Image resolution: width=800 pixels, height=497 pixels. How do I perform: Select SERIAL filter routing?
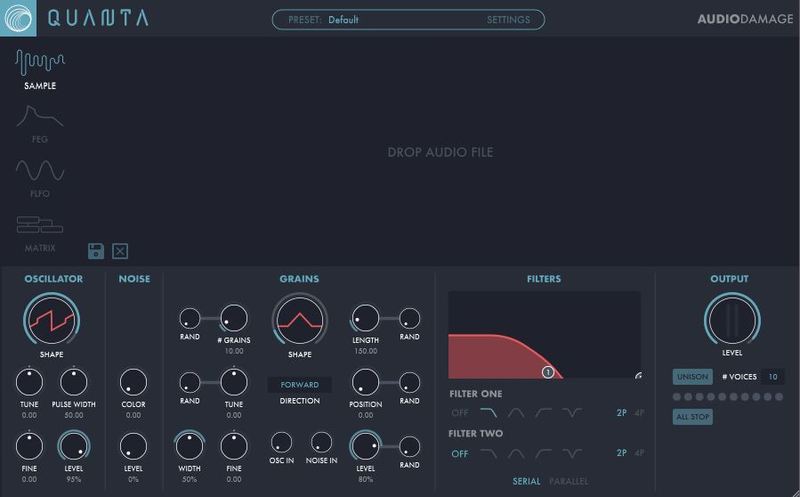(526, 481)
